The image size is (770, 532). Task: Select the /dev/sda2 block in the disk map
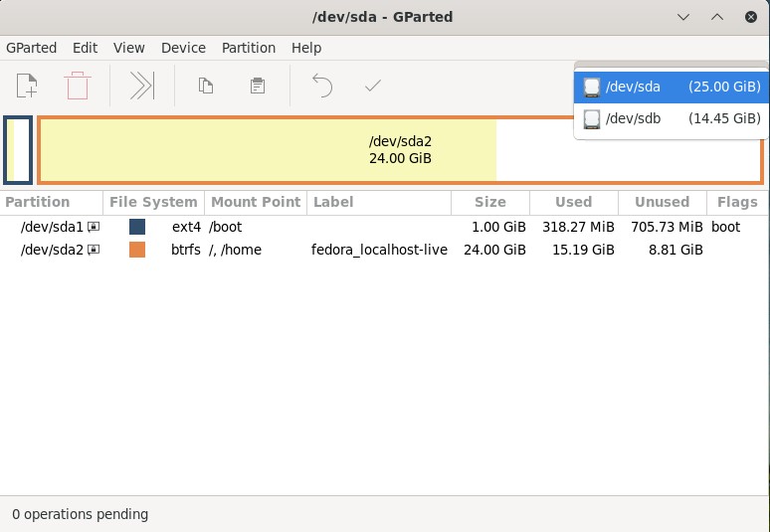[x=400, y=150]
